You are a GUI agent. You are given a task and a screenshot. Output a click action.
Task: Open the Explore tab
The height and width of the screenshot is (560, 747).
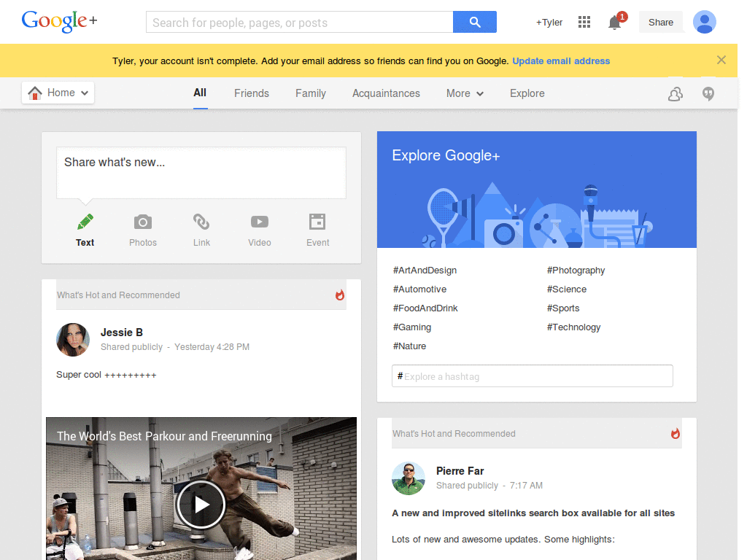coord(527,93)
